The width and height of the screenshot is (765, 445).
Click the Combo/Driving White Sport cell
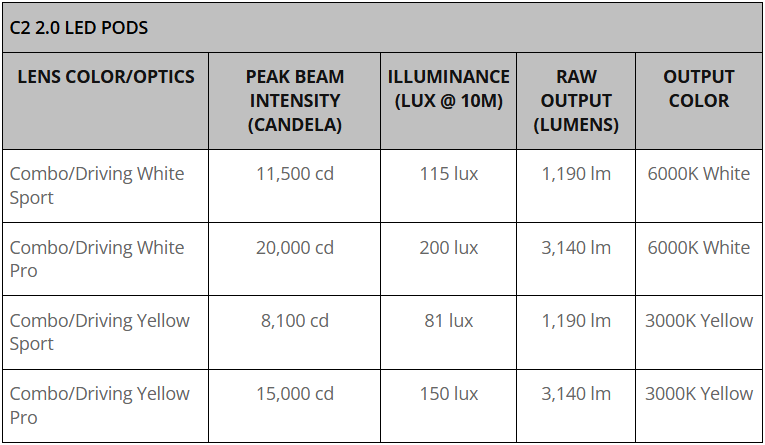97,185
